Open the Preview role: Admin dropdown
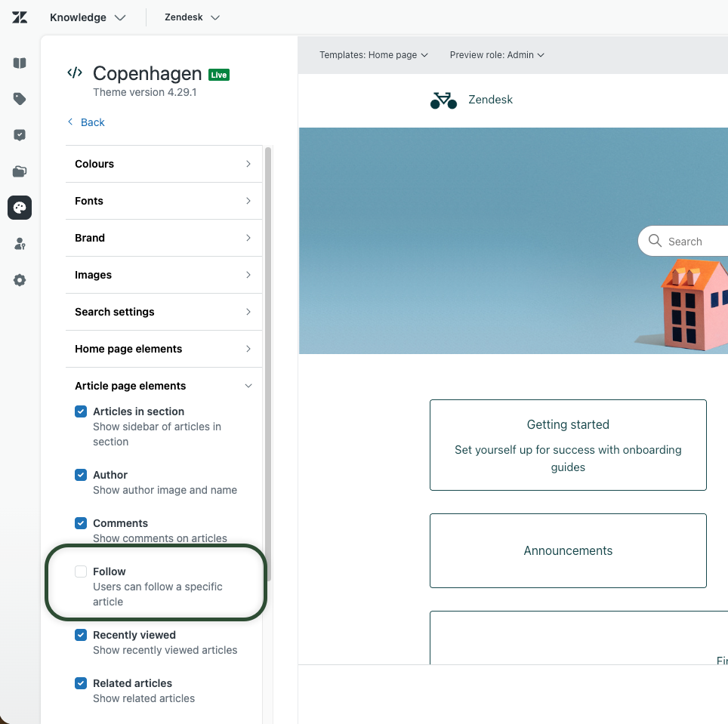The height and width of the screenshot is (724, 728). tap(496, 55)
